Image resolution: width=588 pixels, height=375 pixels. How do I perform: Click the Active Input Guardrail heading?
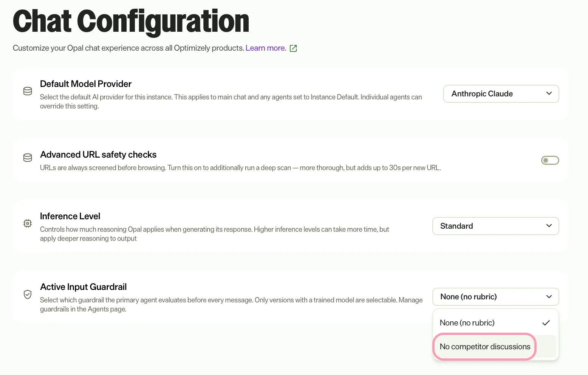pyautogui.click(x=84, y=287)
